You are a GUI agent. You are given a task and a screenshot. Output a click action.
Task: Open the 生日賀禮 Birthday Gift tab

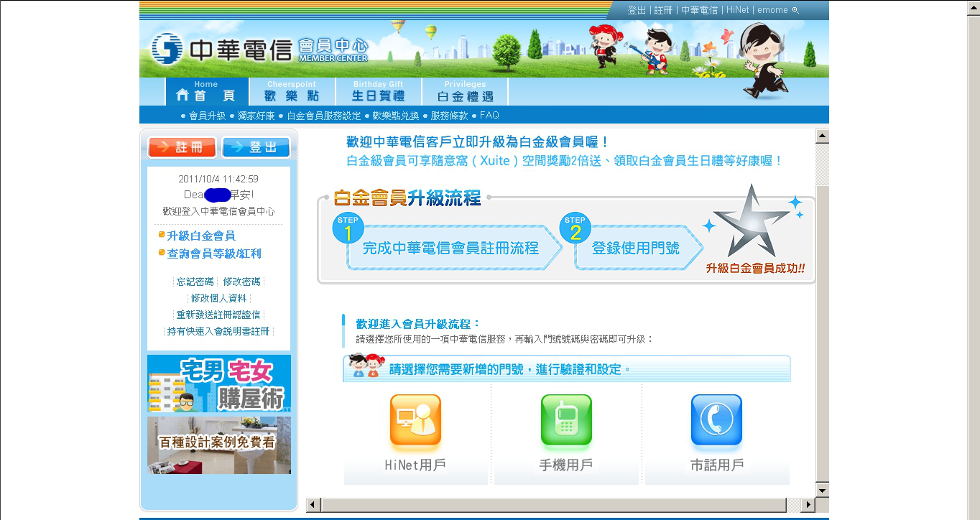378,91
